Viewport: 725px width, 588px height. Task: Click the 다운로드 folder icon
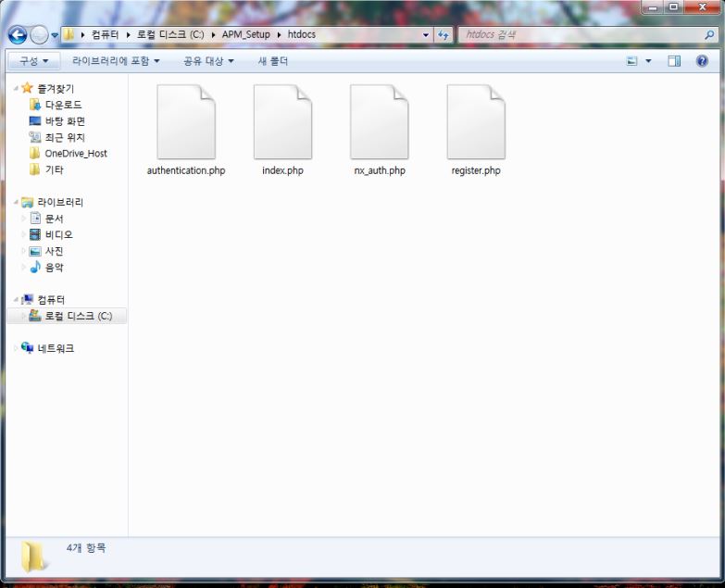click(x=35, y=105)
